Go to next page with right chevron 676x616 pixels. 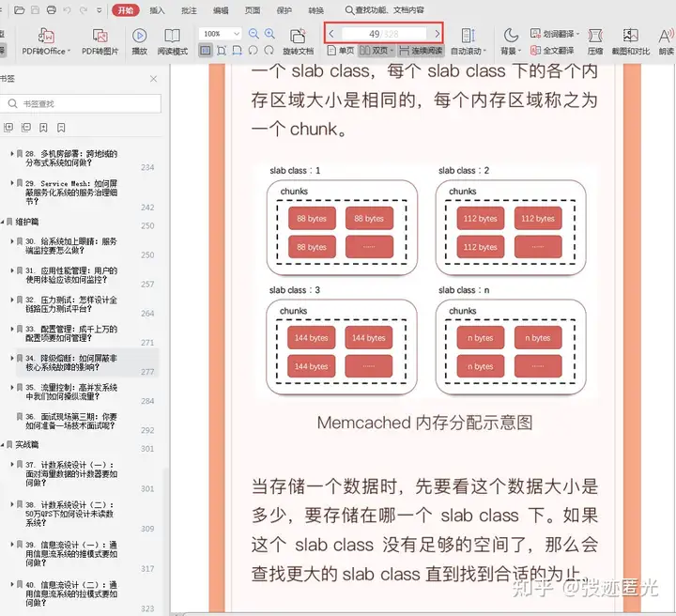coord(438,34)
